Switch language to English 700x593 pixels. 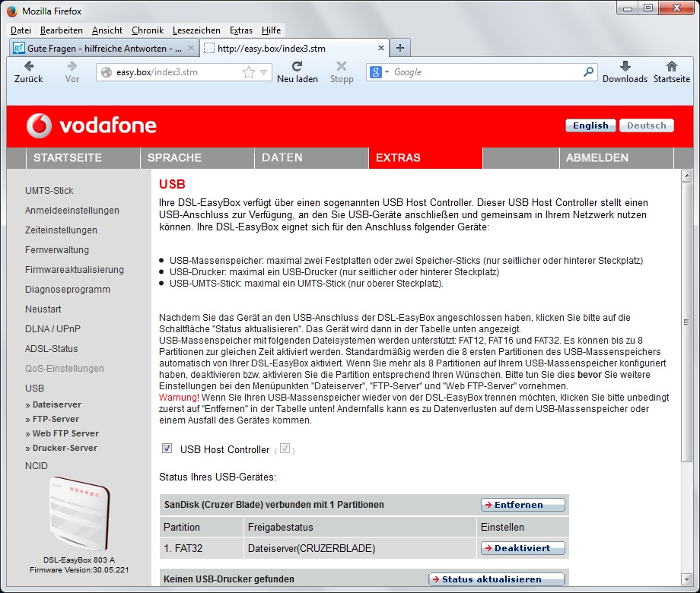pos(590,125)
